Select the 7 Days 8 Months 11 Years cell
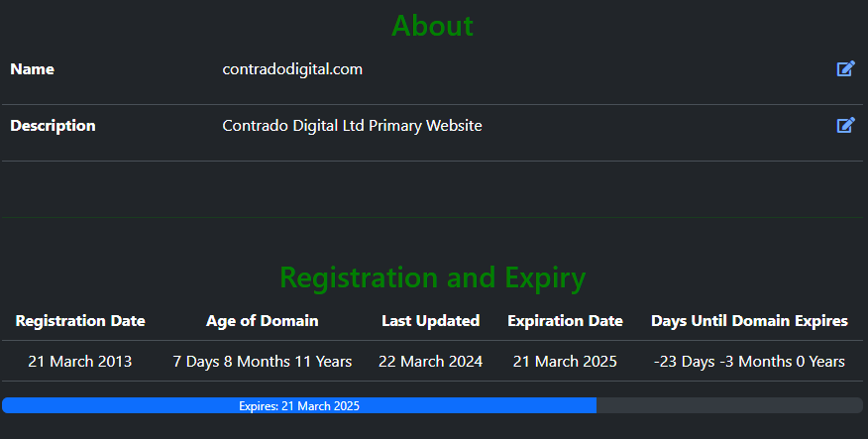868x439 pixels. pos(263,362)
